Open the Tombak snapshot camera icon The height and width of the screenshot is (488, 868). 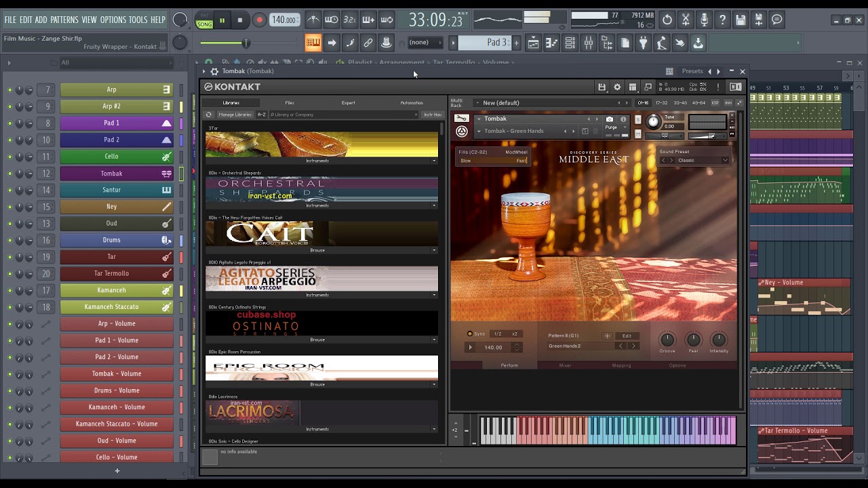(x=609, y=119)
